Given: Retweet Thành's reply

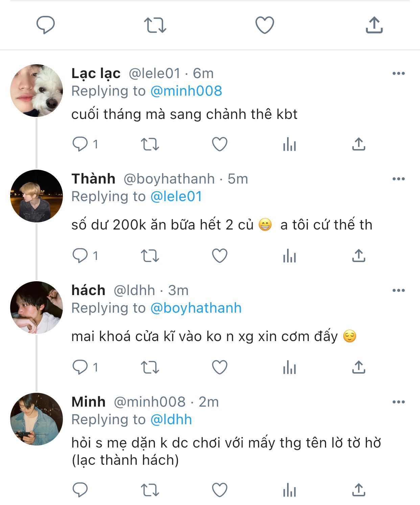Looking at the screenshot, I should (150, 256).
